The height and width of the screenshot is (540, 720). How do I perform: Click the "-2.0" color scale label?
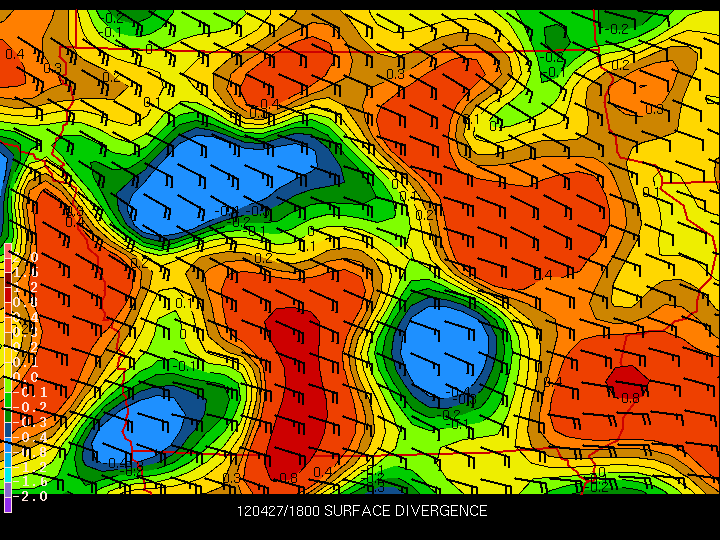[30, 496]
